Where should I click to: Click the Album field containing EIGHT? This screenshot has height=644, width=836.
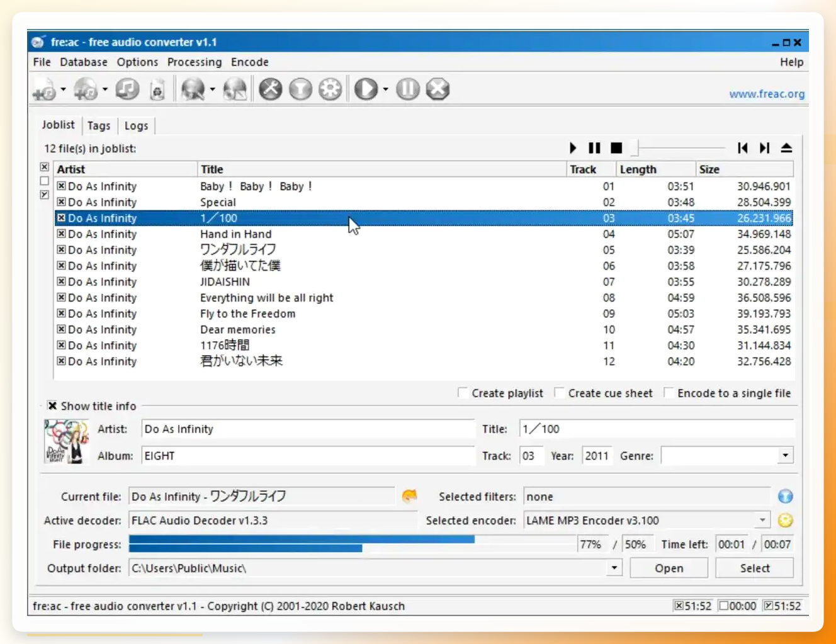pos(308,456)
